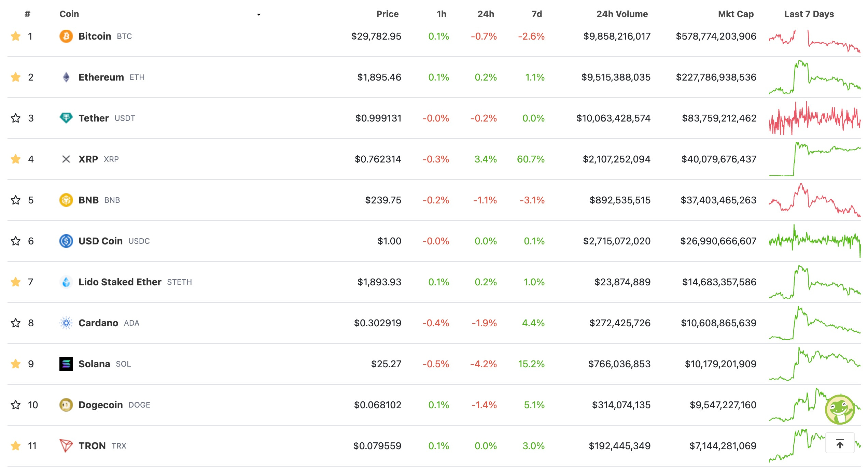Viewport: 868px width, 469px height.
Task: Star BNB as a favorite
Action: coord(16,200)
